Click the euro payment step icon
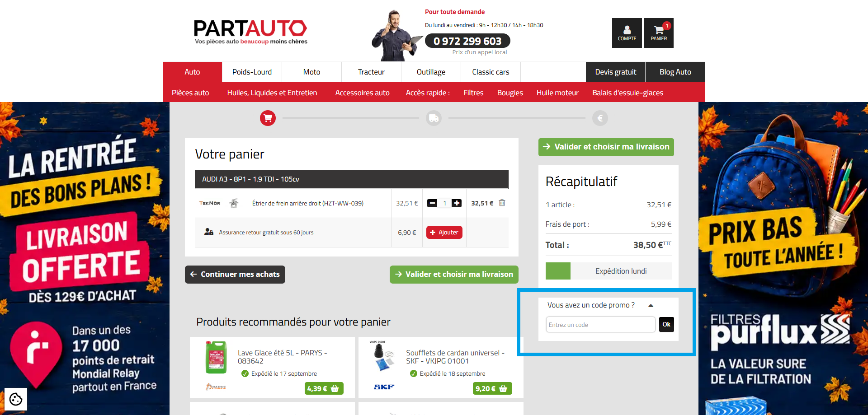 click(600, 118)
